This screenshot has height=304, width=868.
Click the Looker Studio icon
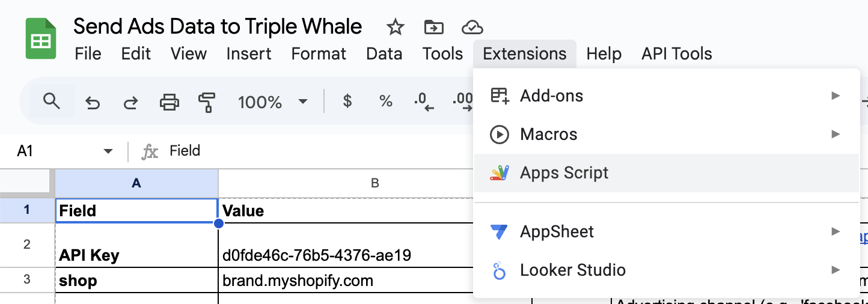point(500,270)
